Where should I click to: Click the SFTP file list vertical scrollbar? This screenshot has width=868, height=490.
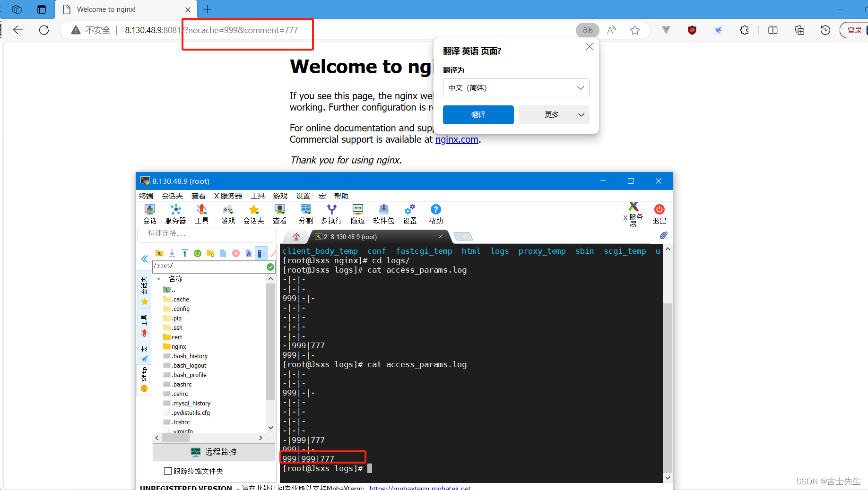pyautogui.click(x=270, y=341)
